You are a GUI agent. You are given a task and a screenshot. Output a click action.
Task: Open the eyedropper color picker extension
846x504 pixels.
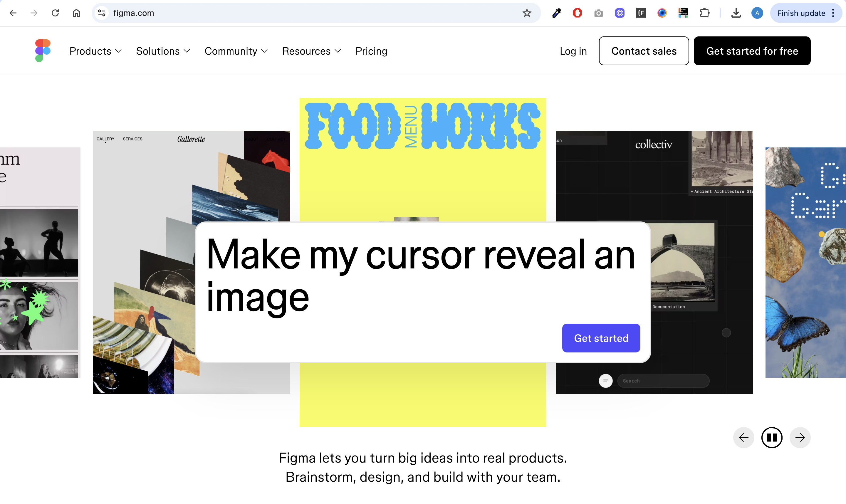coord(556,13)
